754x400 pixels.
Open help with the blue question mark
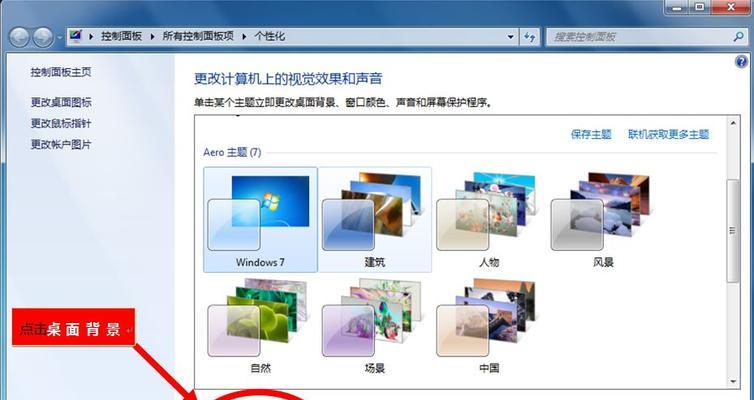tap(741, 62)
